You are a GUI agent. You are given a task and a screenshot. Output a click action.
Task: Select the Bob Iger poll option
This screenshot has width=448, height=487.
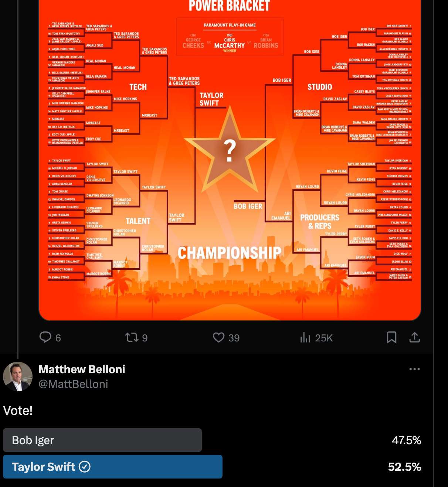102,440
